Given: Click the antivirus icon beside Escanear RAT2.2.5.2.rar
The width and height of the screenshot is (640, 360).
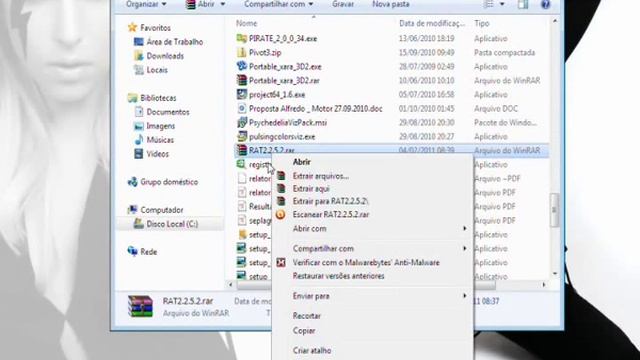Looking at the screenshot, I should click(280, 214).
